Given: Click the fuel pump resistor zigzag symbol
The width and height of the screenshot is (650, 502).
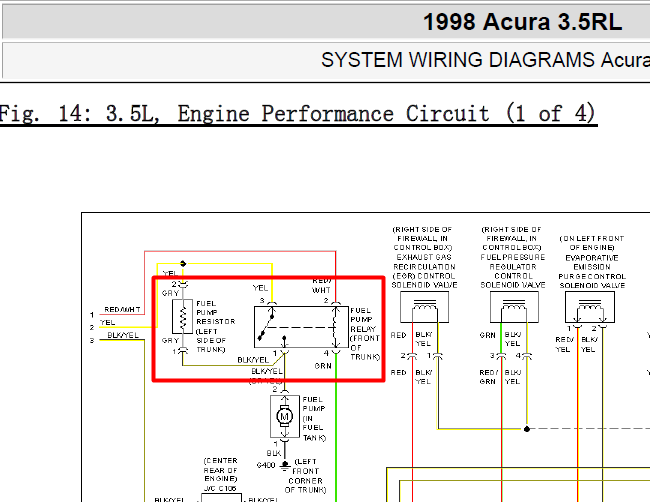Looking at the screenshot, I should pyautogui.click(x=183, y=316).
